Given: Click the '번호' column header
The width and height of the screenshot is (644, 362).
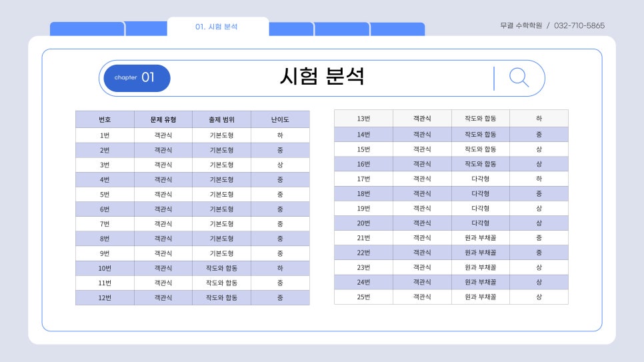Looking at the screenshot, I should (x=105, y=119).
